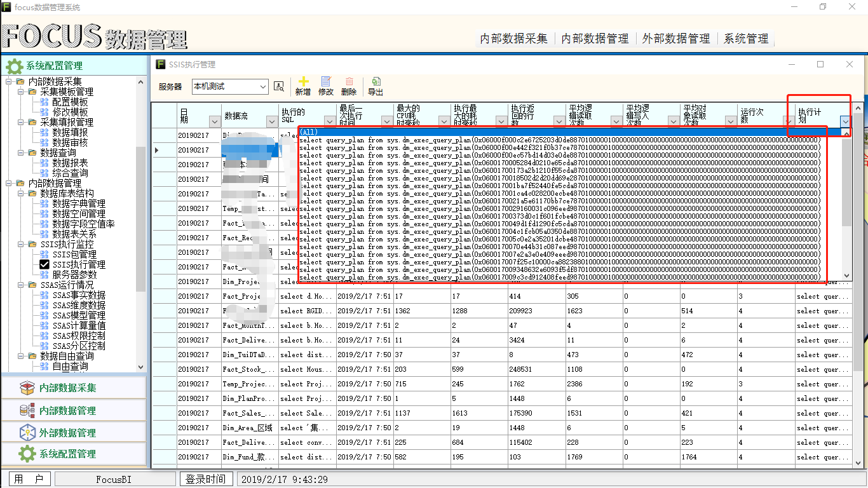Click the node icon next to 服务器参数
Viewport: 868px width, 488px height.
[44, 274]
